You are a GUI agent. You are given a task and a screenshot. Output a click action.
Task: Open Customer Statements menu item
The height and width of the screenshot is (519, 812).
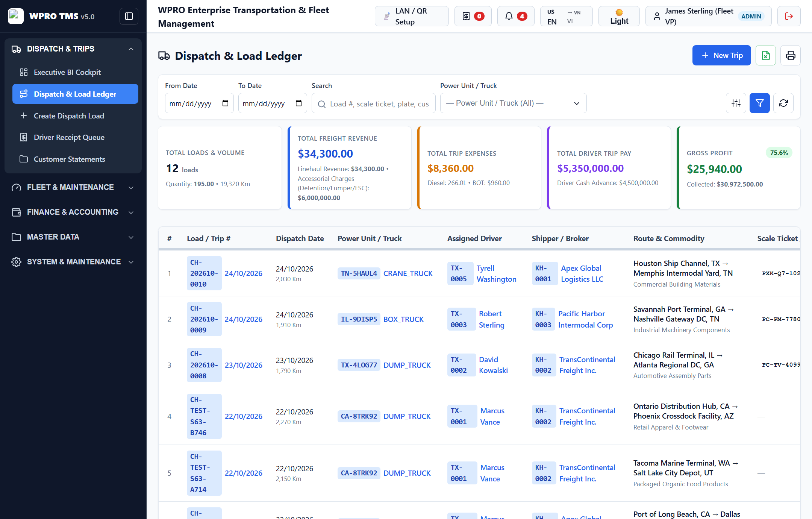75,159
